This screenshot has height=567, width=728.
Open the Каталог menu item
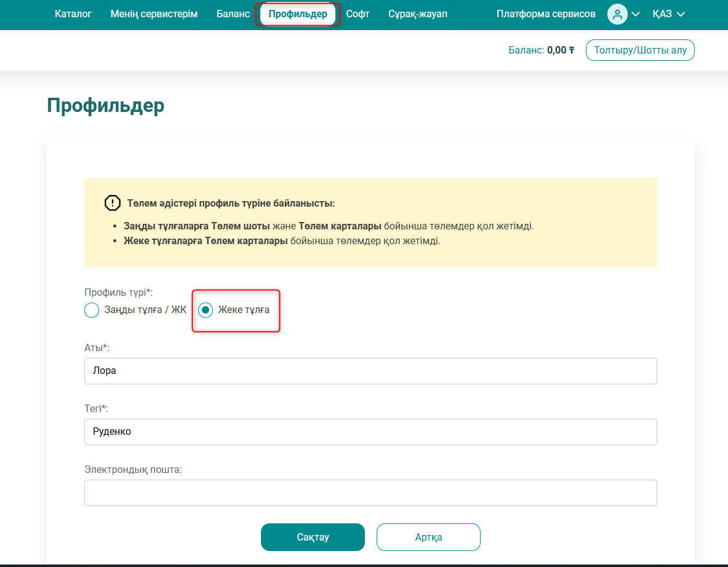tap(73, 14)
